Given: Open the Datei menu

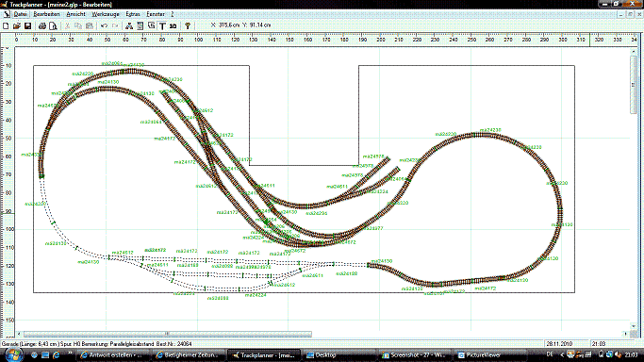Looking at the screenshot, I should point(20,14).
